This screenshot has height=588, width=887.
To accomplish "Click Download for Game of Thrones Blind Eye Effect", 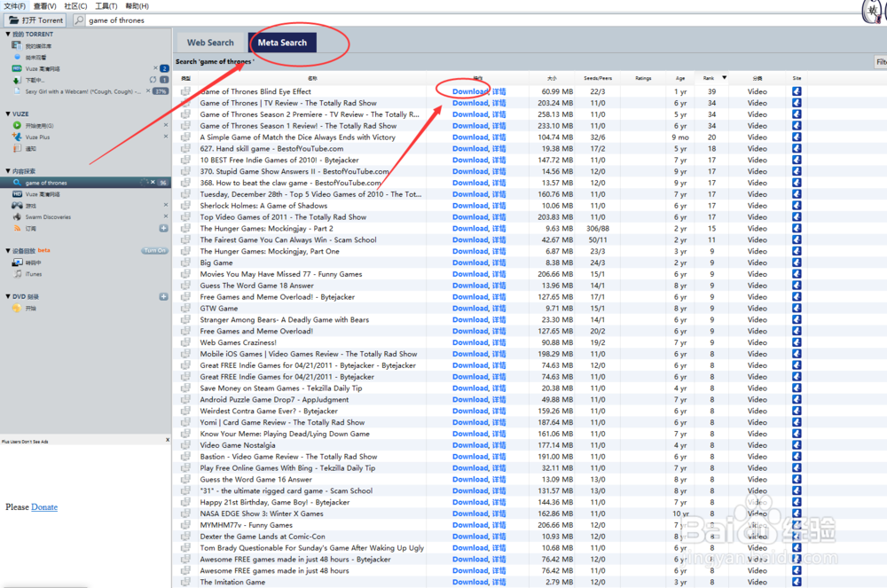I will click(469, 91).
